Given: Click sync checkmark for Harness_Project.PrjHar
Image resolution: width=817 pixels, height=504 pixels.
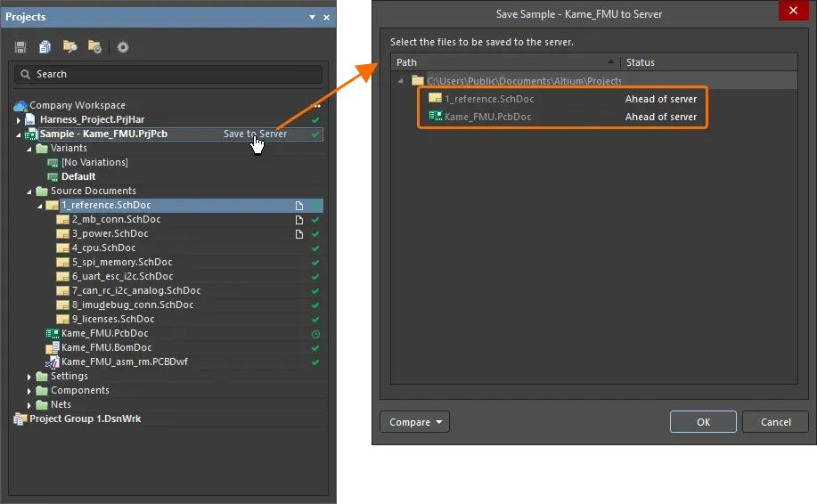Looking at the screenshot, I should click(315, 120).
